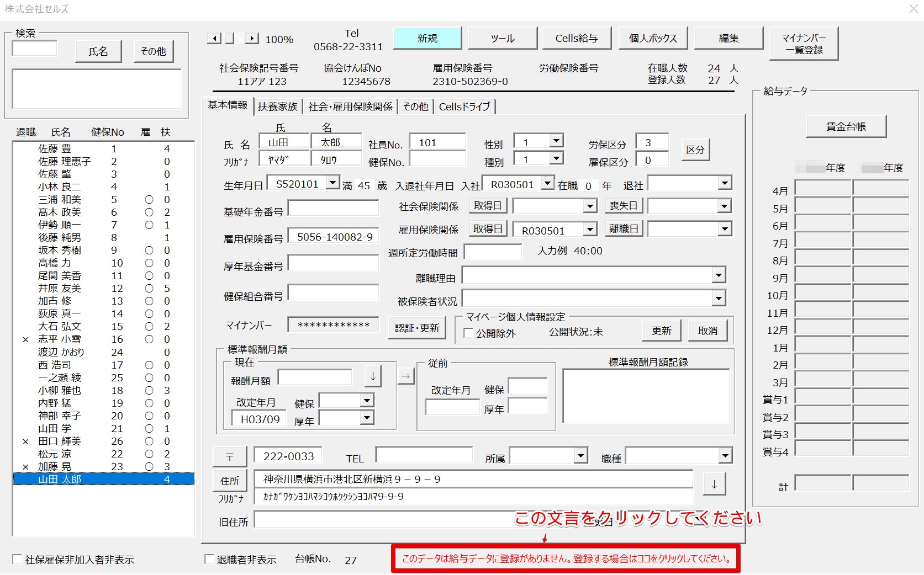Open the 離職理由 dropdown
Screen dimensions: 924x575
click(x=718, y=275)
